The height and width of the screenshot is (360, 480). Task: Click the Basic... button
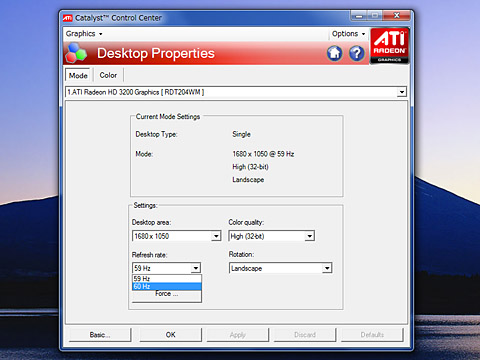[100, 335]
